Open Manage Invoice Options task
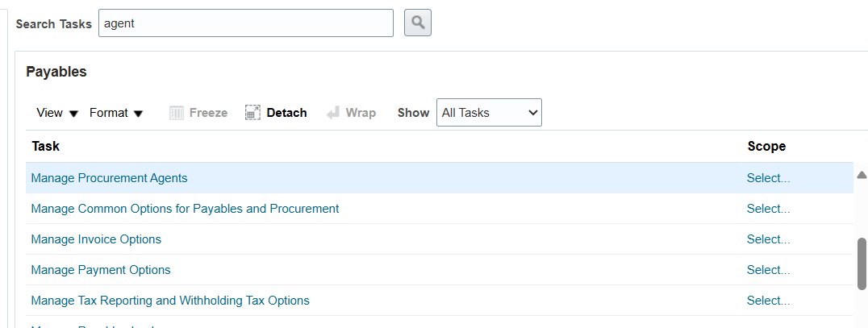 pos(96,239)
